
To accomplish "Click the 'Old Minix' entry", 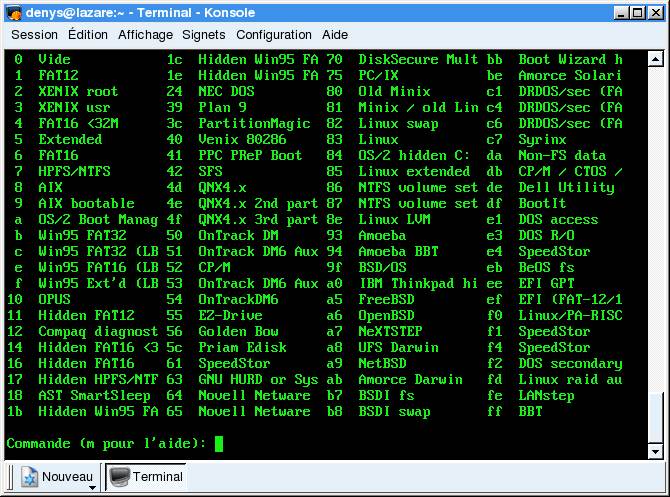I will 394,91.
